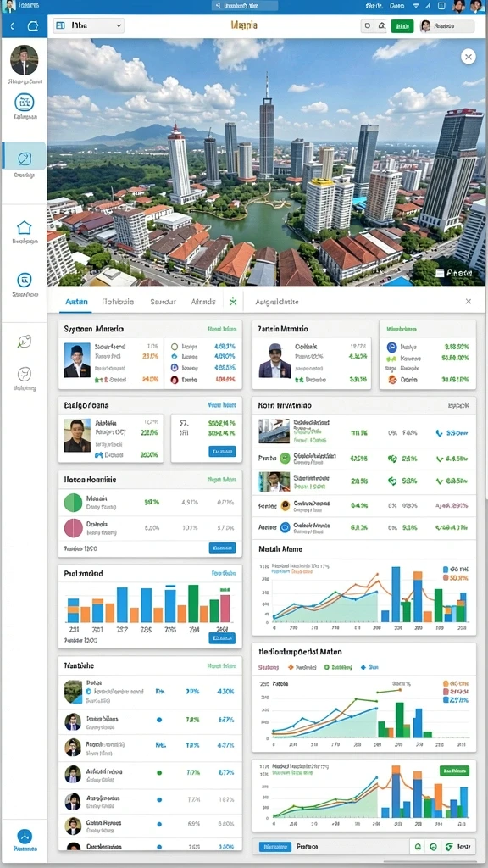Click the magnifier icon in the toolbar
The height and width of the screenshot is (868, 488).
click(x=382, y=26)
